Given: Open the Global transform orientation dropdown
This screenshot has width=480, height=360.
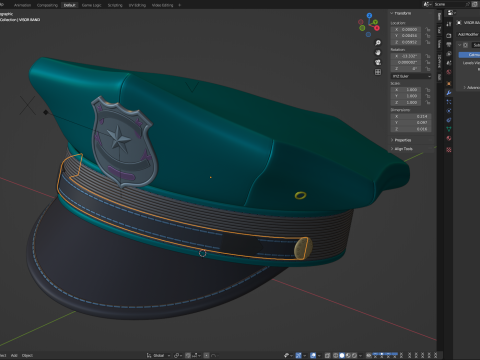Looking at the screenshot, I should 158,356.
